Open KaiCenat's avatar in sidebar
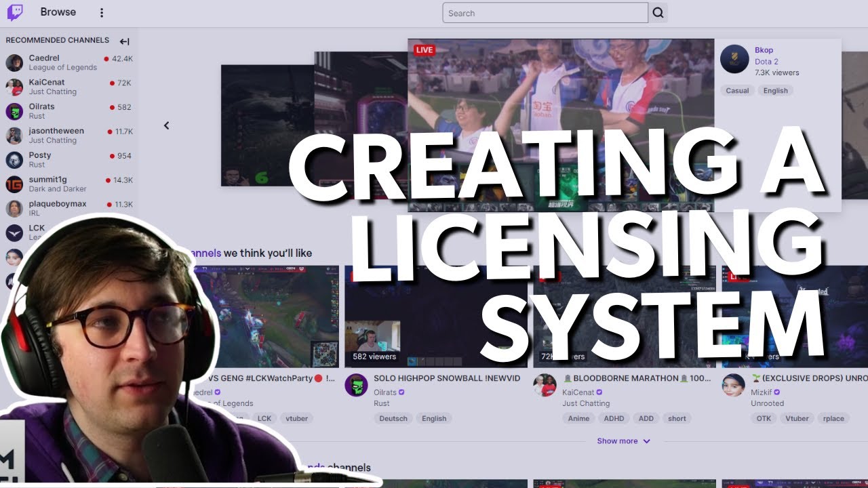 click(x=14, y=87)
